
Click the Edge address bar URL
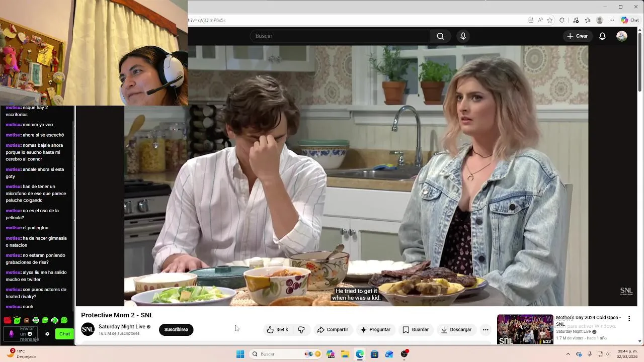[x=207, y=20]
